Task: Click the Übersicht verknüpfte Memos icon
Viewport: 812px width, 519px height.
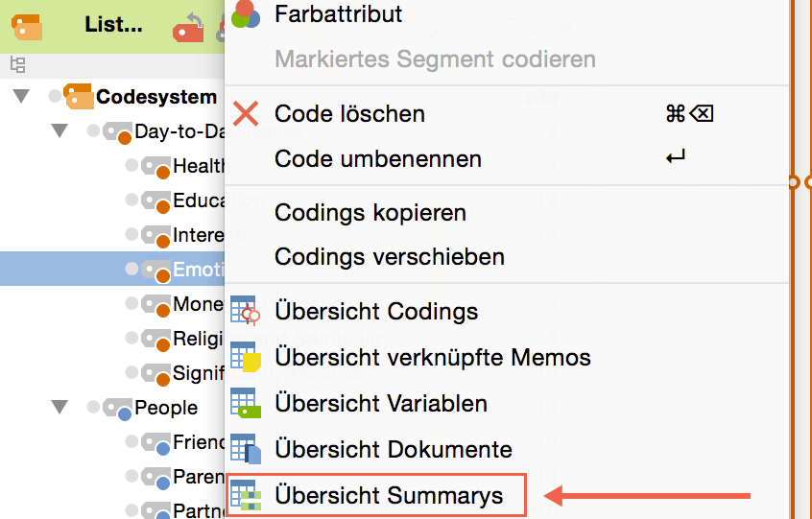Action: coord(246,357)
